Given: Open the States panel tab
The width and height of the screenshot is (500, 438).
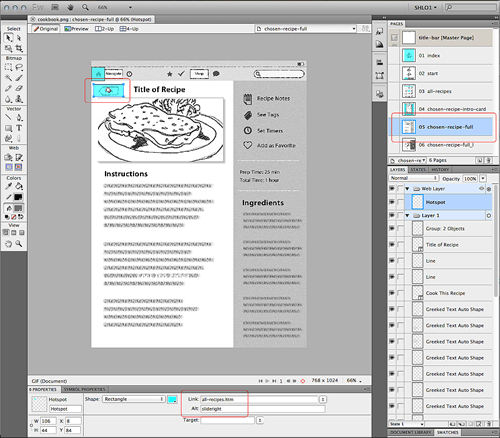Looking at the screenshot, I should pos(418,169).
